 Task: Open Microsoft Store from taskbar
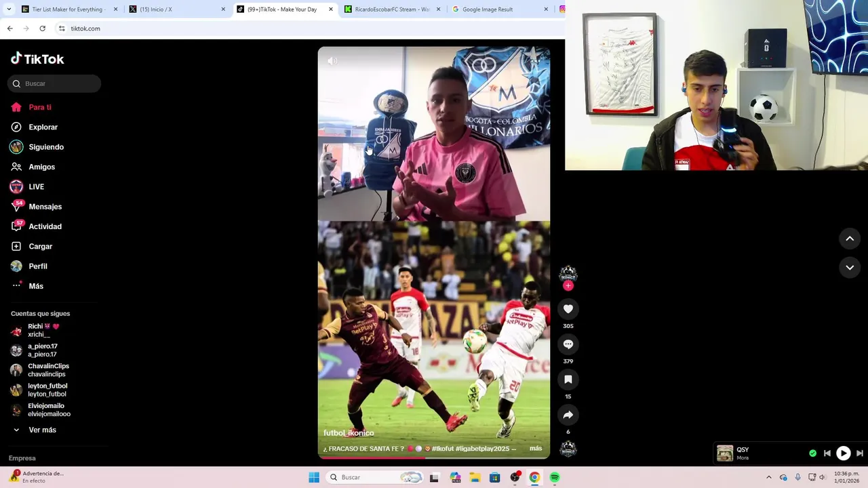pos(495,477)
